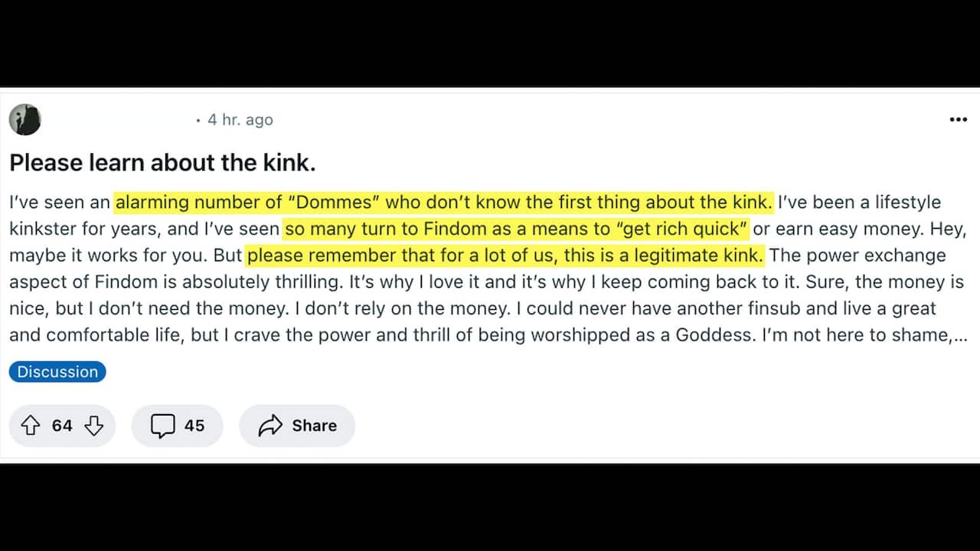The height and width of the screenshot is (551, 980).
Task: Click the Share arrow icon
Action: pyautogui.click(x=269, y=425)
